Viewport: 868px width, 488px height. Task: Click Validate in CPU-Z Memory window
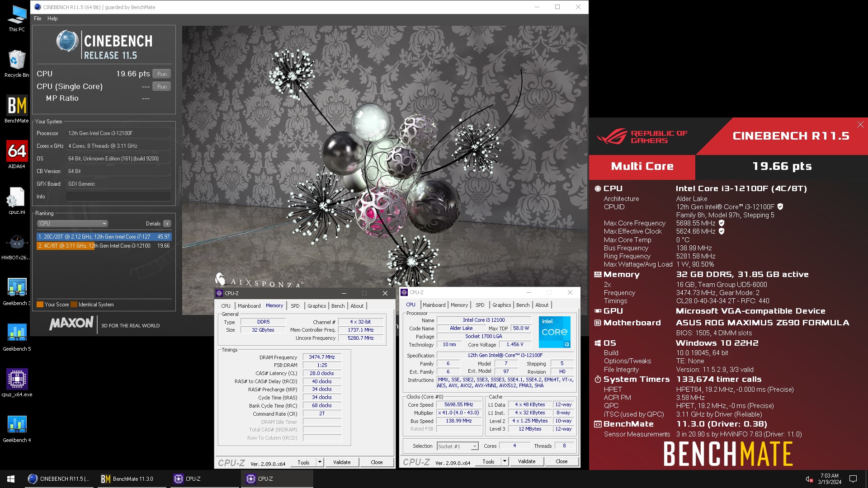point(342,462)
